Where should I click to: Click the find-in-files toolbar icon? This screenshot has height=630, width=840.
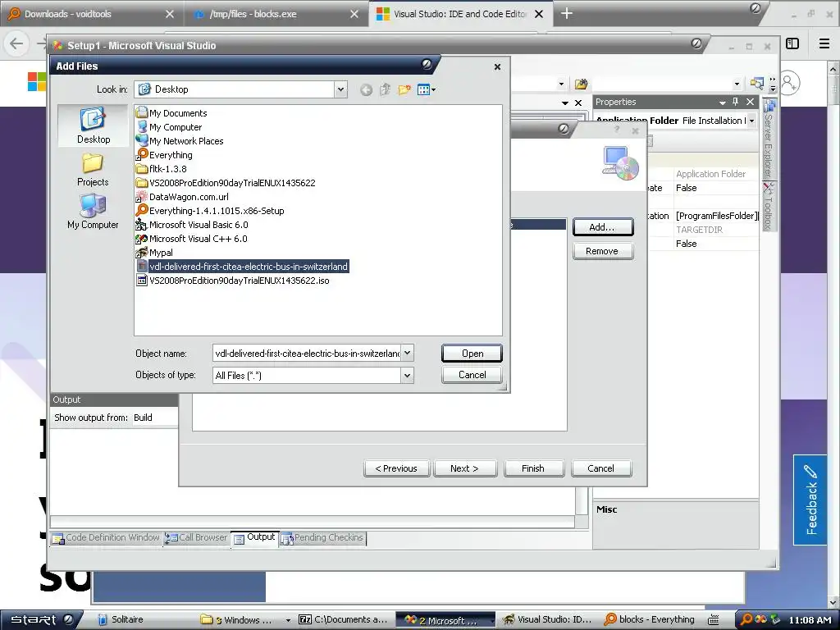757,84
